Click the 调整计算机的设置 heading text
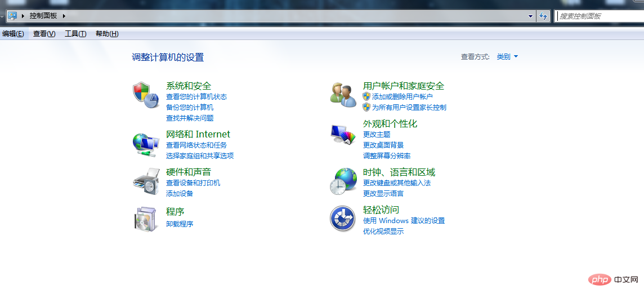This screenshot has width=644, height=298. pos(168,57)
